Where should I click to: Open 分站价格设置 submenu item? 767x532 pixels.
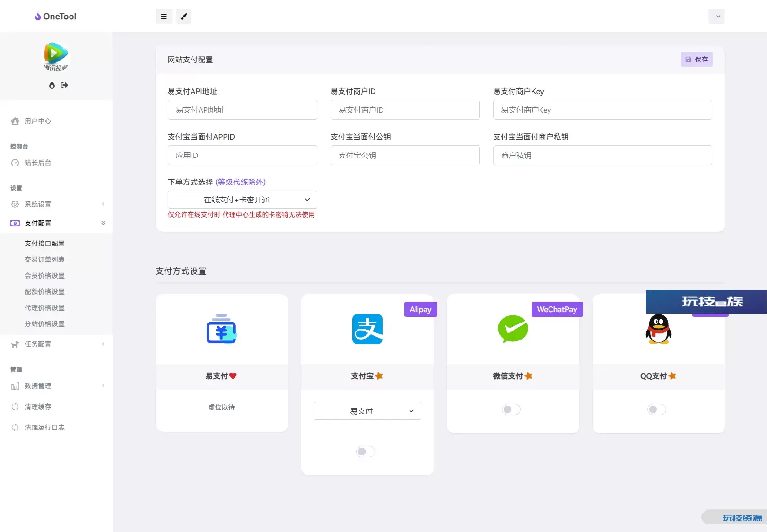point(44,324)
